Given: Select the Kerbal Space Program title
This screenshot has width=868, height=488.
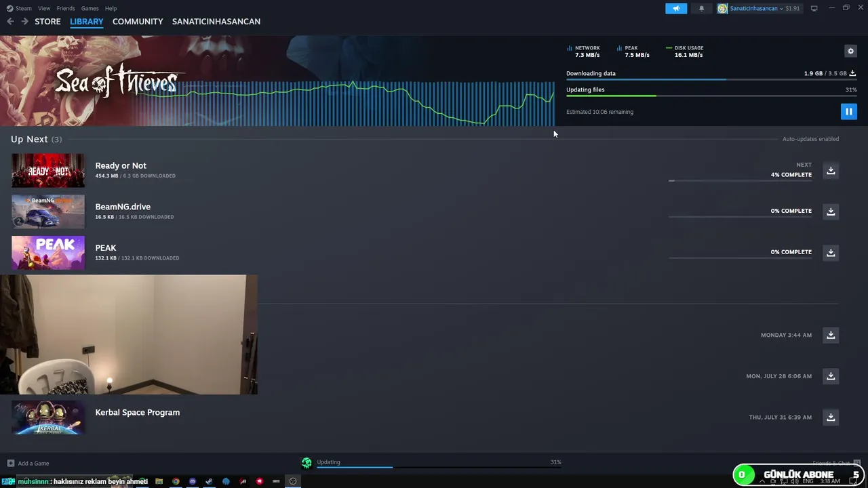Looking at the screenshot, I should point(138,412).
